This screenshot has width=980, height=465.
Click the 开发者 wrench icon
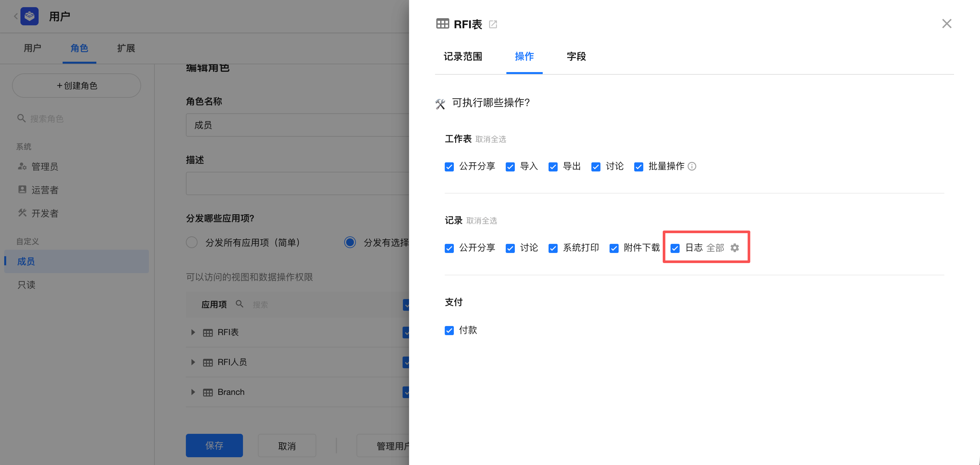(22, 213)
